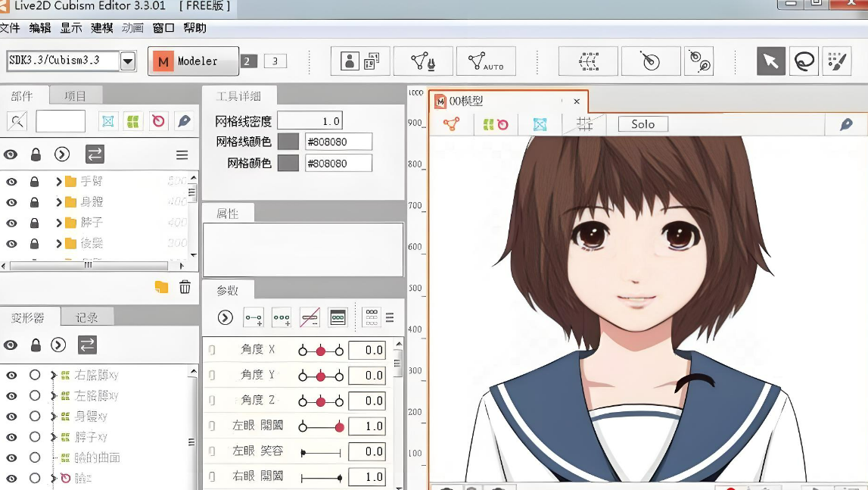
Task: Click the 左眼 開閉 value field
Action: [x=367, y=426]
